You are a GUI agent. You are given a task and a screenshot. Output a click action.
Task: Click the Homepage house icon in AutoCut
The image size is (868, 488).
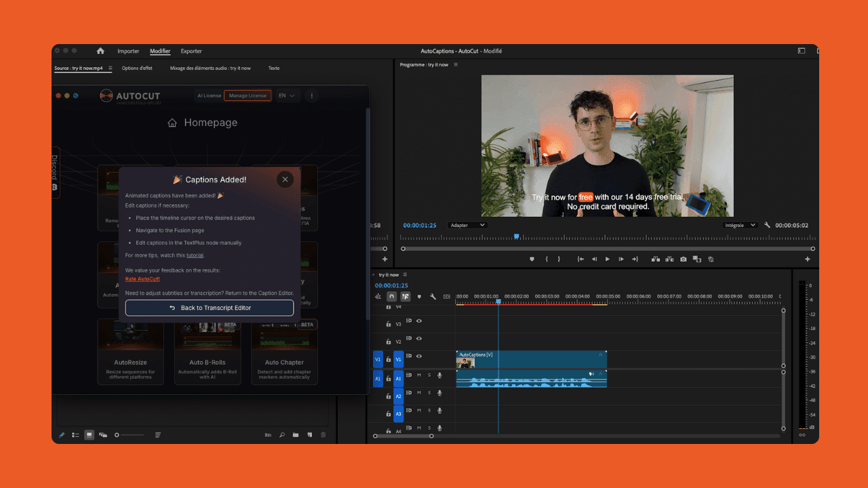pyautogui.click(x=172, y=123)
